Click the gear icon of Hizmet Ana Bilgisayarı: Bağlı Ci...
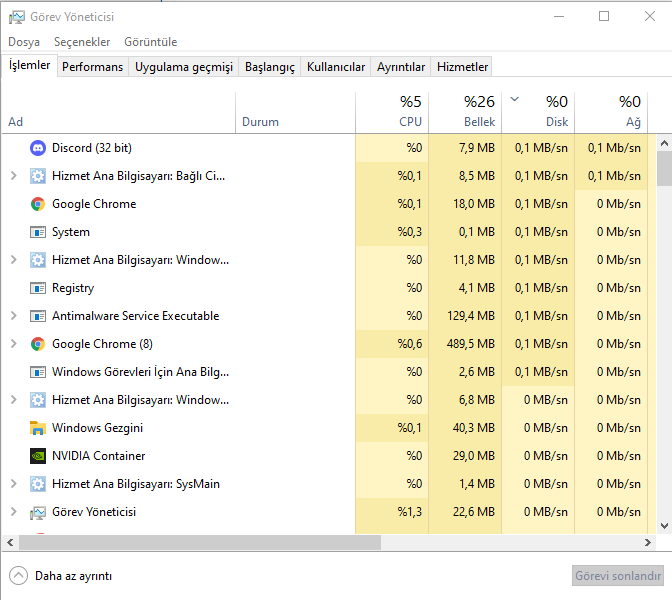Viewport: 672px width, 600px height. pos(38,176)
